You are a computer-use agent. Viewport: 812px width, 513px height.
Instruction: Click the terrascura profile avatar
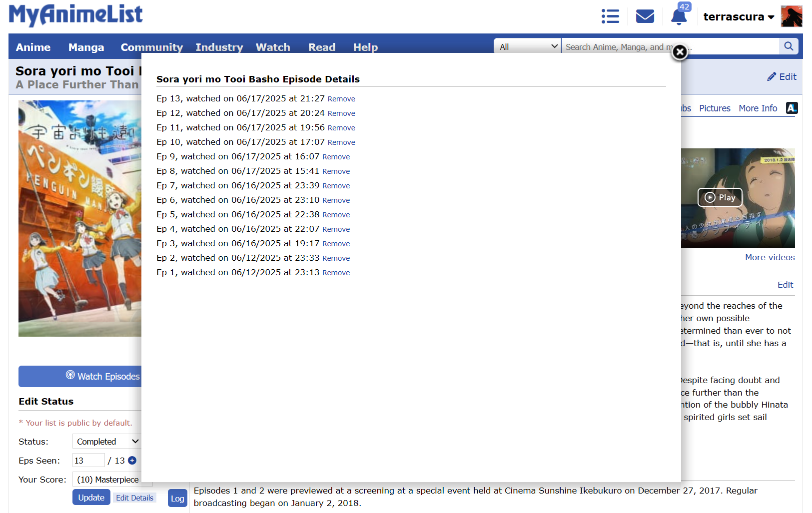point(792,16)
